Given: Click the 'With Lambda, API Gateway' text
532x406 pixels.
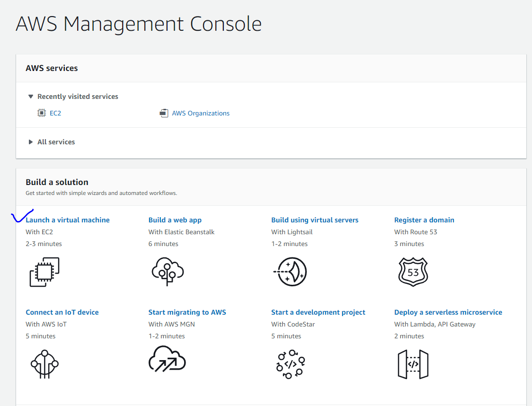Looking at the screenshot, I should click(434, 324).
